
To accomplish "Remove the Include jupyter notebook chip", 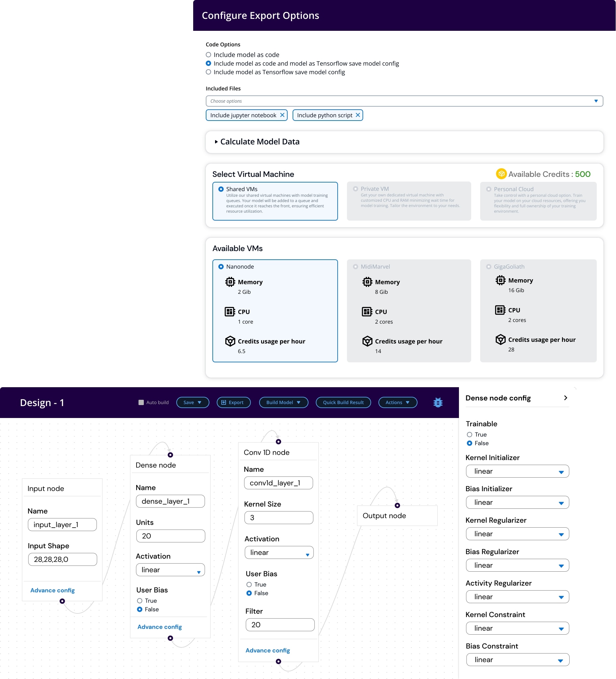I will point(282,115).
